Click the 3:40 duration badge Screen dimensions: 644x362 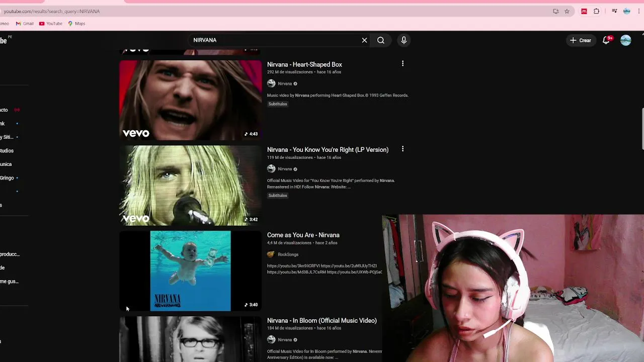coord(251,305)
